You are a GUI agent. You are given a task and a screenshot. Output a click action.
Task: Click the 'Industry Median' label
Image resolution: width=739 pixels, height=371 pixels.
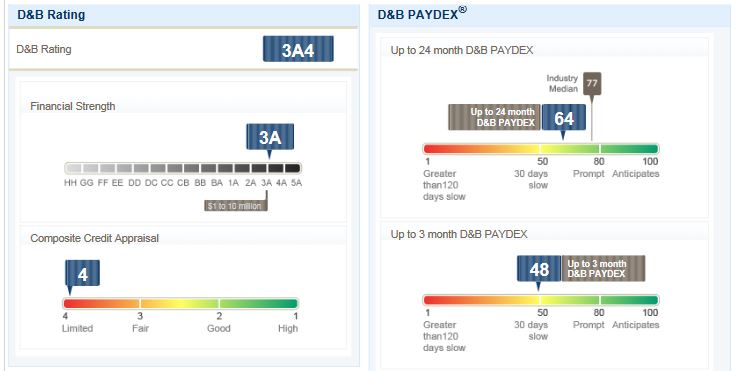pos(562,83)
